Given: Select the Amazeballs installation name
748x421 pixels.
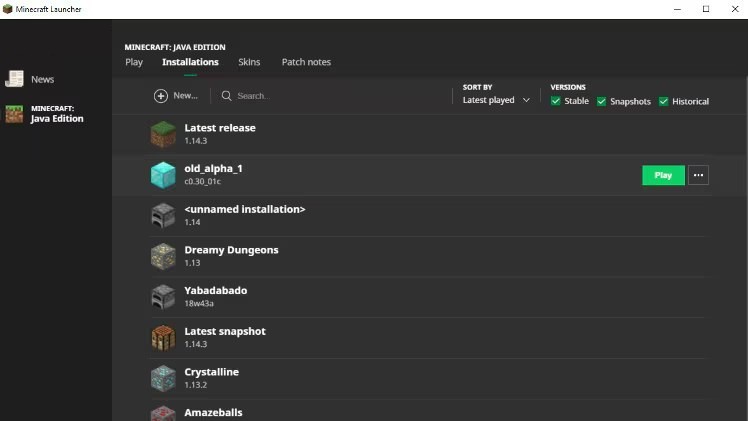Looking at the screenshot, I should pos(213,412).
